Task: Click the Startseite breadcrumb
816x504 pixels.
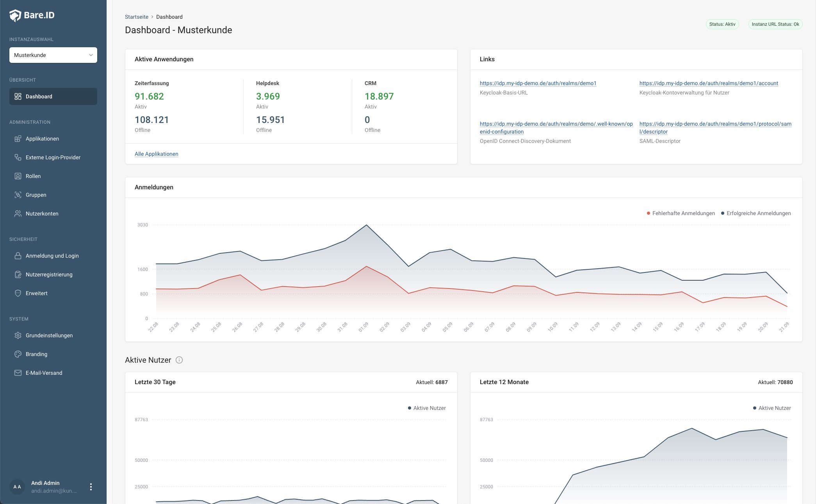Action: [x=137, y=17]
